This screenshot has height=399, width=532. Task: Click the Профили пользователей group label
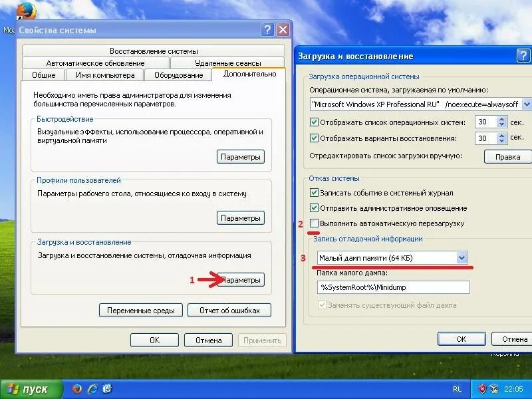78,180
